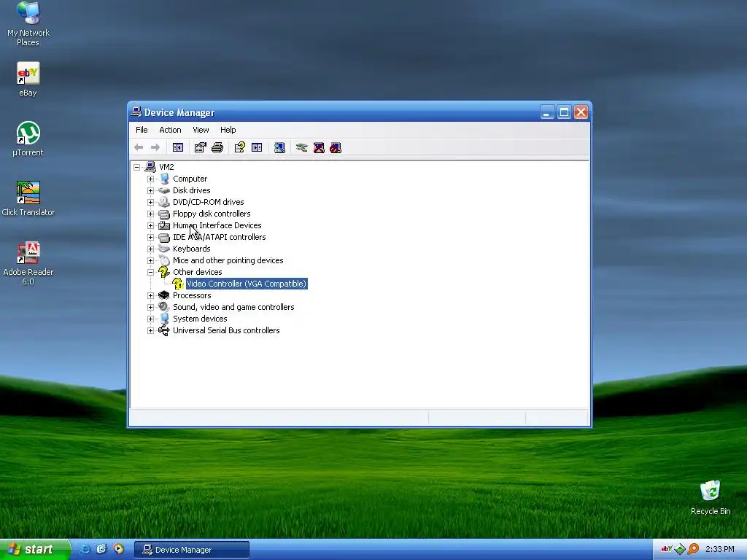This screenshot has width=747, height=560.
Task: Select the Disk drives tree label
Action: [x=192, y=190]
